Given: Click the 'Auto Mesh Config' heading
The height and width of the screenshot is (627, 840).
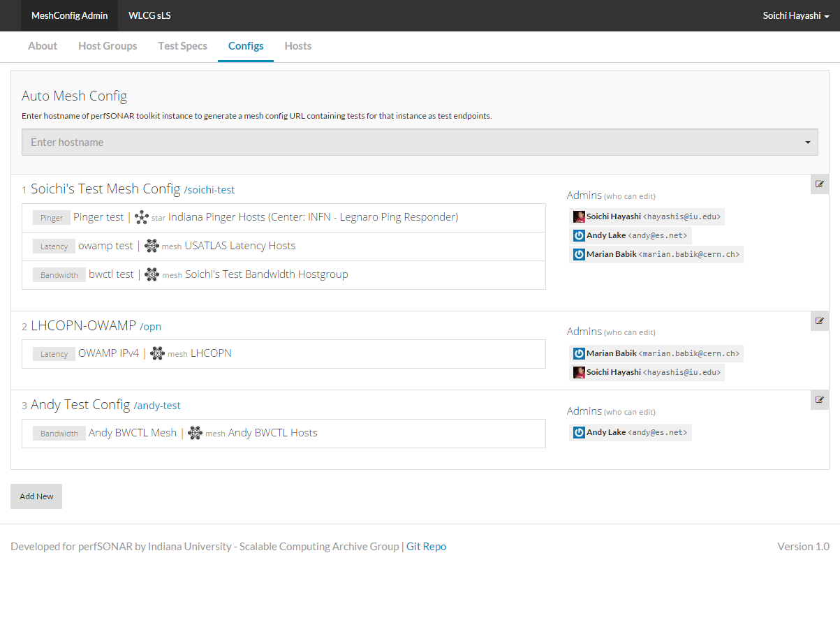Looking at the screenshot, I should tap(75, 96).
